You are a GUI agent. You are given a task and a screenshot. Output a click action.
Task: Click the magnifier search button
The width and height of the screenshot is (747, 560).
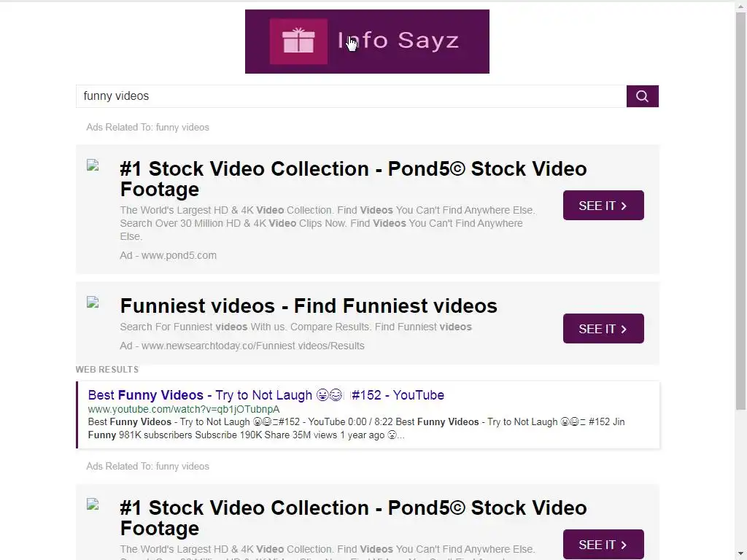coord(642,96)
